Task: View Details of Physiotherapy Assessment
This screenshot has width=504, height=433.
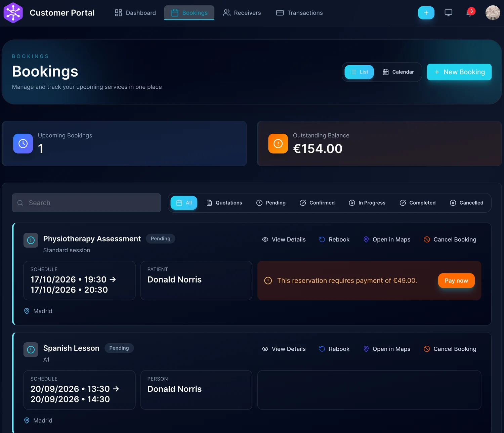Action: [x=284, y=240]
